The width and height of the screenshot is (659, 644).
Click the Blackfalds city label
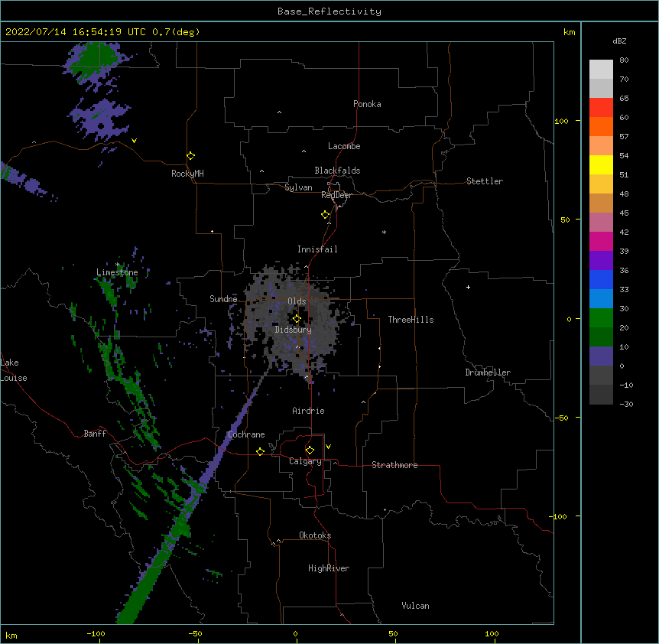point(337,171)
